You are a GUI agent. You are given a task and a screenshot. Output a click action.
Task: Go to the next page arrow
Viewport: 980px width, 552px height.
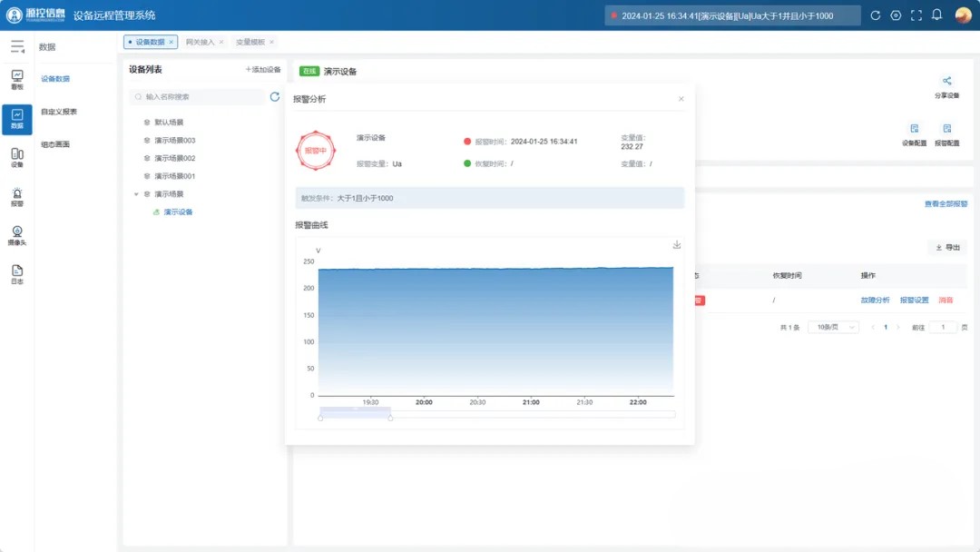pyautogui.click(x=898, y=327)
